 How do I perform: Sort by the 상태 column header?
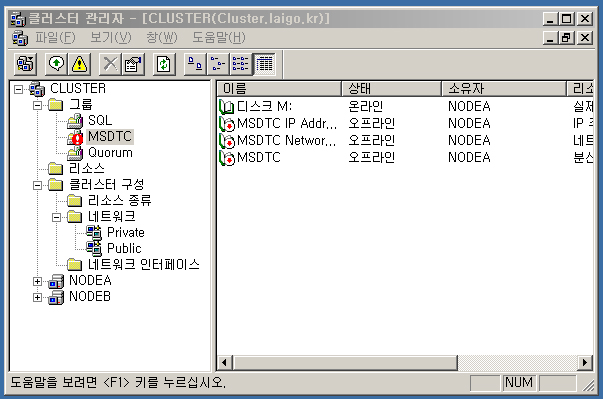pos(391,89)
